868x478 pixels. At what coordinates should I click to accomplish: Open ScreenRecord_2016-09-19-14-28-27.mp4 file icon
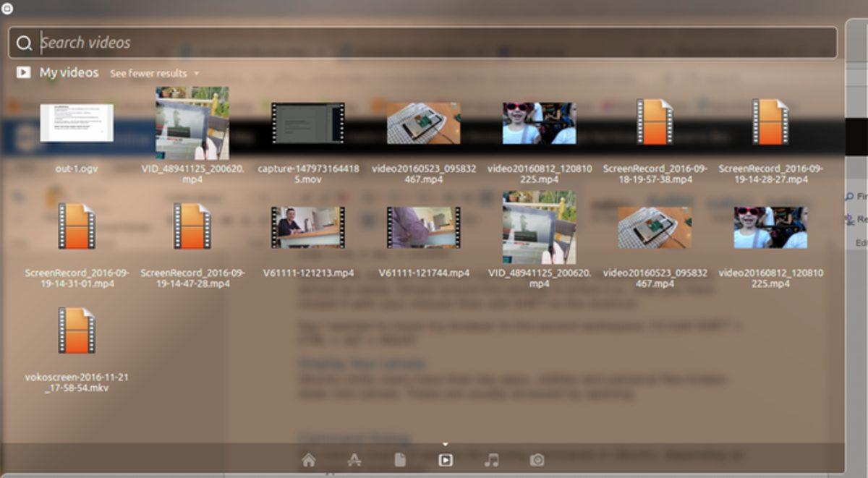tap(770, 122)
